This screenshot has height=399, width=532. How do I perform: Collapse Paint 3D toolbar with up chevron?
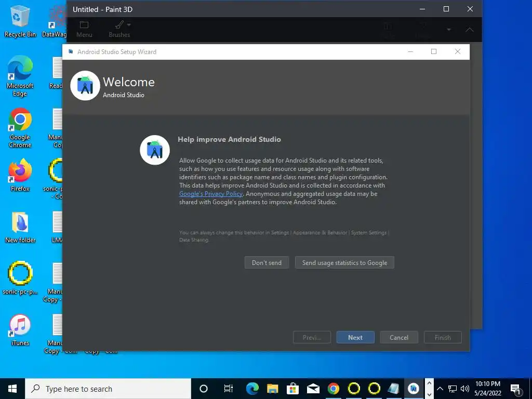[470, 30]
